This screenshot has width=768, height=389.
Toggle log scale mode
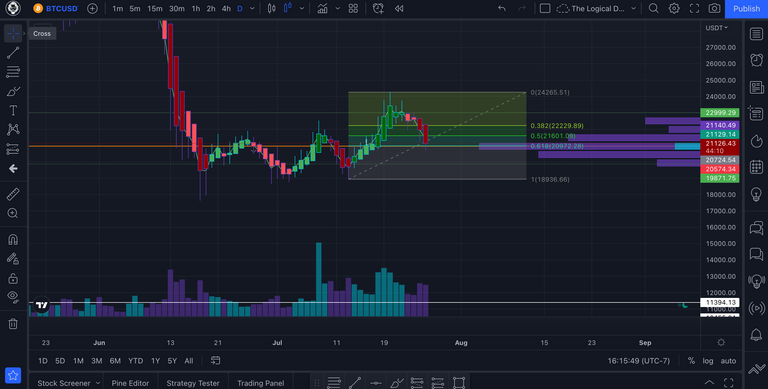click(708, 361)
